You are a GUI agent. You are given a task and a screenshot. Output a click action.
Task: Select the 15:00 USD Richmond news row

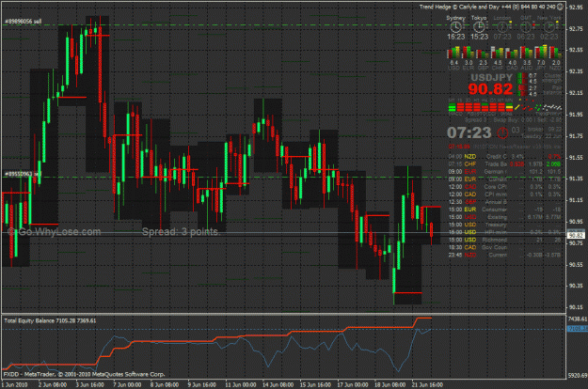point(505,240)
